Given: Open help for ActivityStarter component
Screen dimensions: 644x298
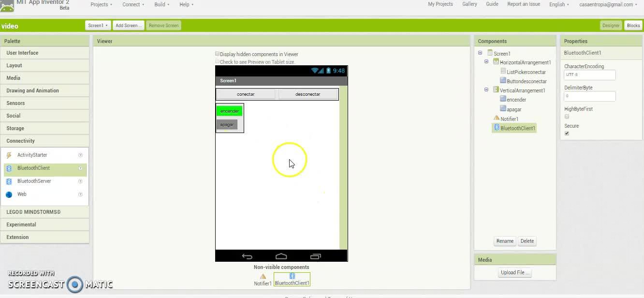Looking at the screenshot, I should tap(80, 155).
